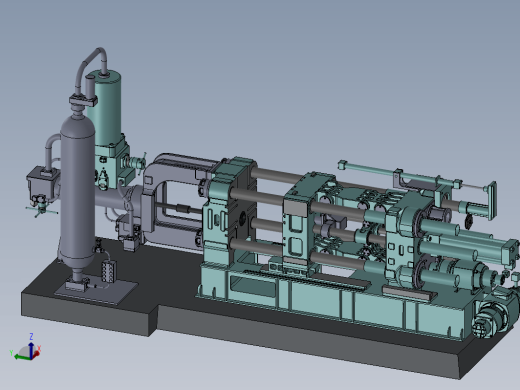Select the flat gray plate under the tank
The image size is (520, 390).
[x=97, y=289]
